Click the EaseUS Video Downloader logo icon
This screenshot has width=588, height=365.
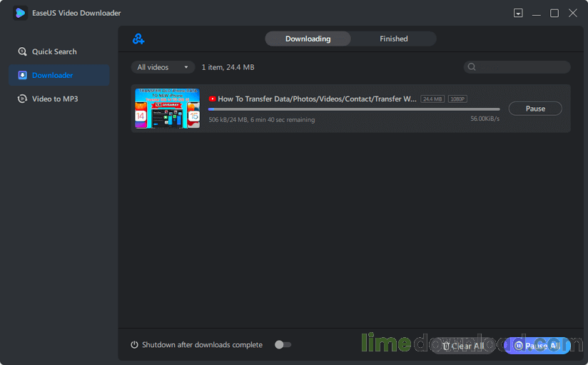point(20,13)
